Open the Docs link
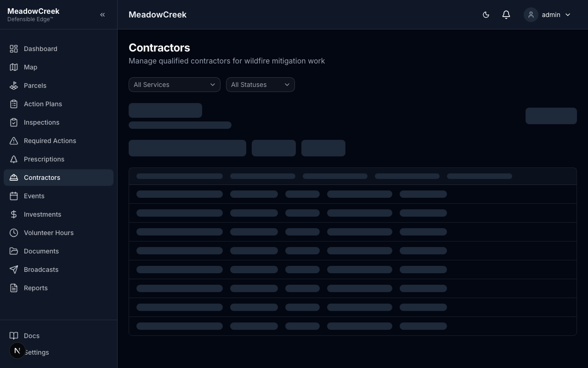 58,336
